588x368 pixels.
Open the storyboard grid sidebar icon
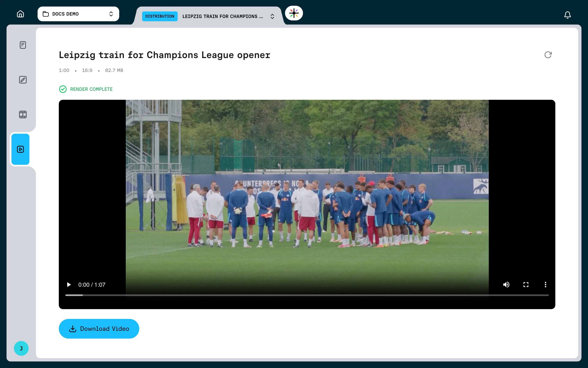(x=23, y=114)
